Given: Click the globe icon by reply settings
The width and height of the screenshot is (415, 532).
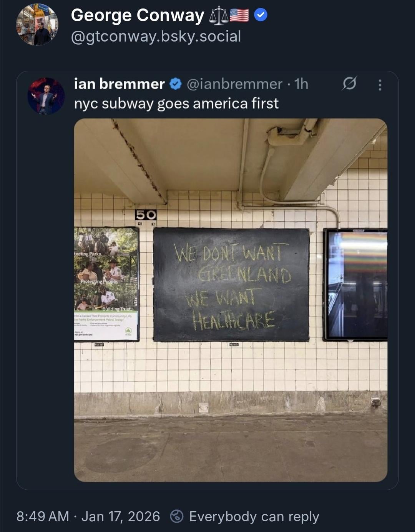Looking at the screenshot, I should [x=177, y=516].
